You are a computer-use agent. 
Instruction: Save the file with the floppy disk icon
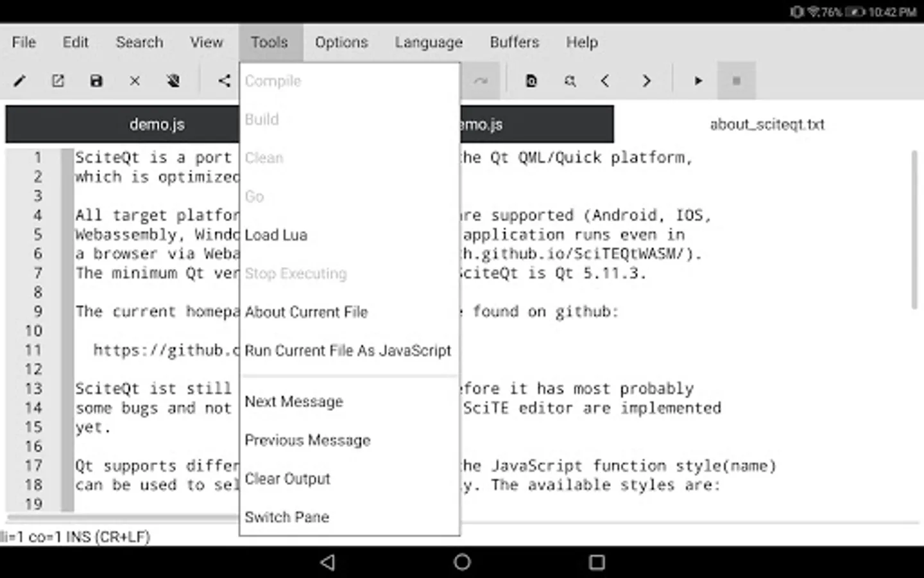(x=96, y=81)
